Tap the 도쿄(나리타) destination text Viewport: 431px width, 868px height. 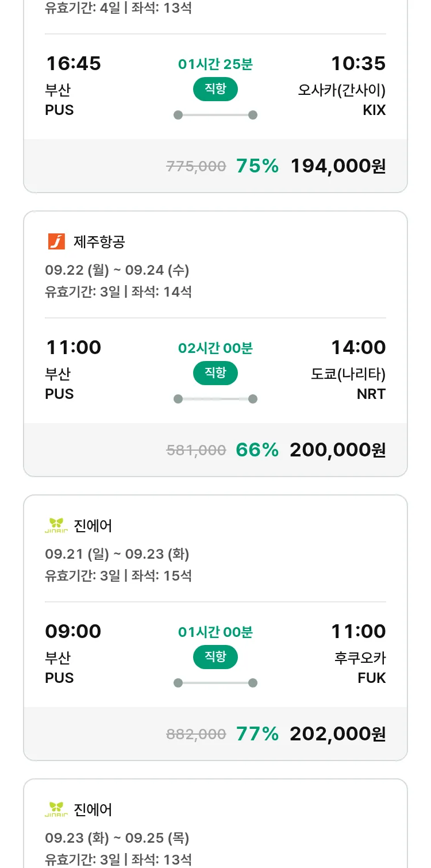[348, 374]
